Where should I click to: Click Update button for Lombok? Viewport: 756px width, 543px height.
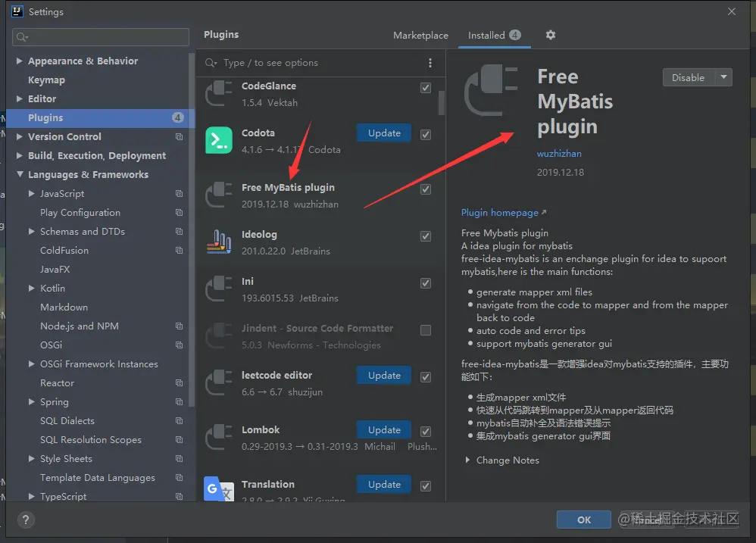(x=384, y=429)
